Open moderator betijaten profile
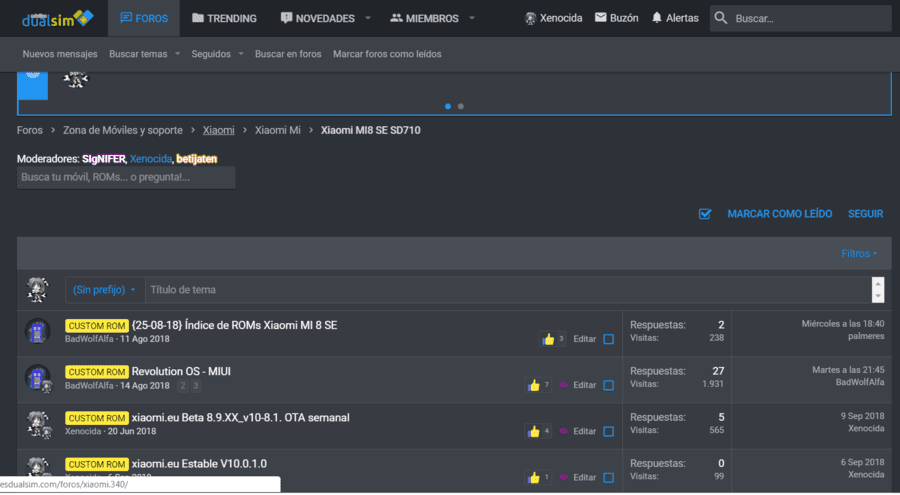900x495 pixels. click(x=196, y=159)
